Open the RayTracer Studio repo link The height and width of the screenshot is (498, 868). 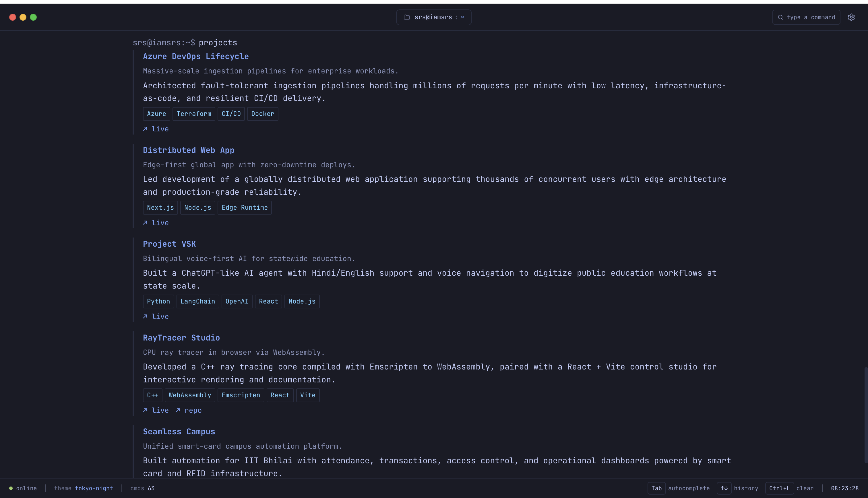(193, 410)
